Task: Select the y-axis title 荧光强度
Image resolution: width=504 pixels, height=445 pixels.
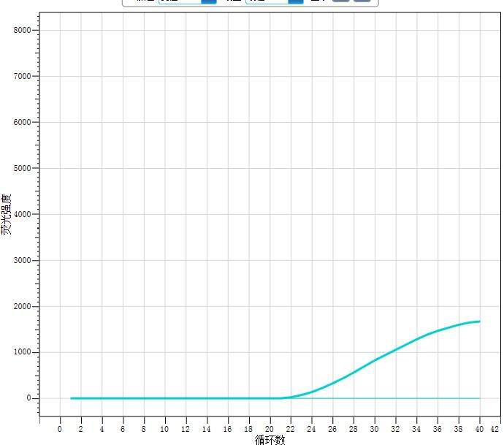Action: point(6,214)
